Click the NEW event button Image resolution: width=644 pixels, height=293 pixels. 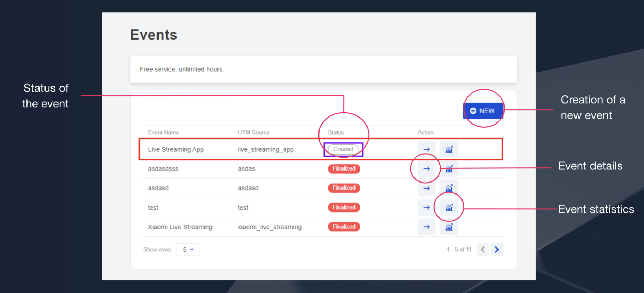pos(483,111)
